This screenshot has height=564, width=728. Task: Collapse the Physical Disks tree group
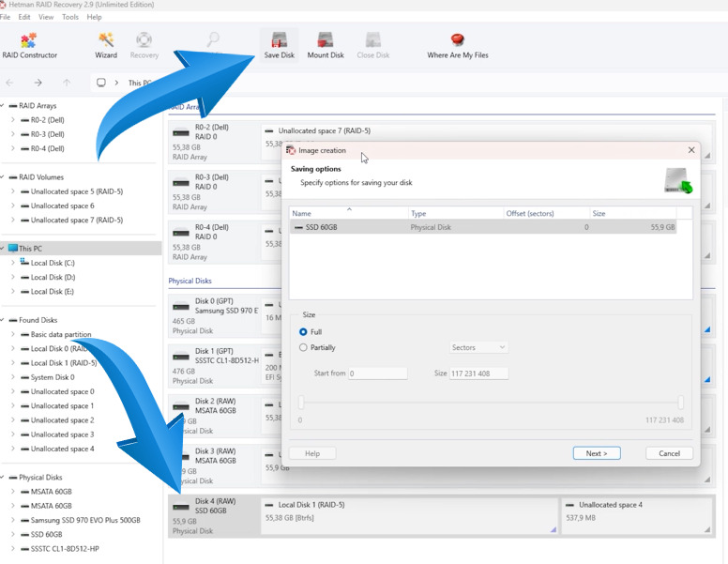coord(2,477)
